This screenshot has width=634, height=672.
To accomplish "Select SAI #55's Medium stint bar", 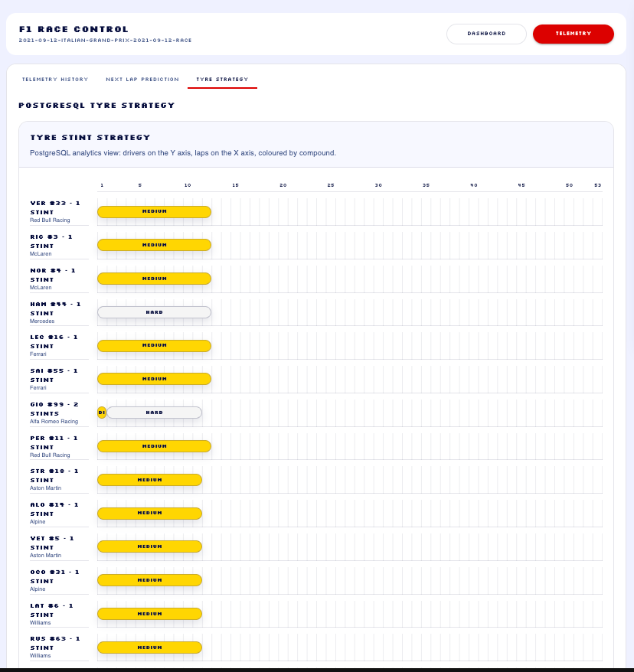I will (155, 379).
